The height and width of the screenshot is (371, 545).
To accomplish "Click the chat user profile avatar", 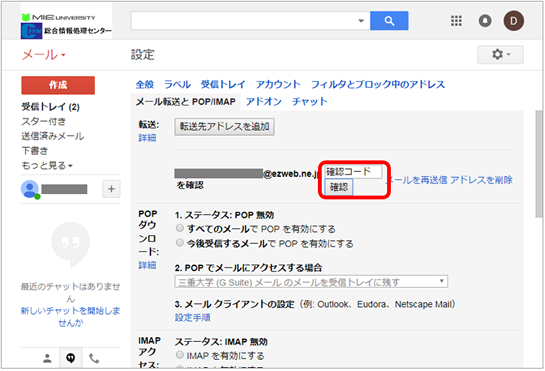I will 30,189.
